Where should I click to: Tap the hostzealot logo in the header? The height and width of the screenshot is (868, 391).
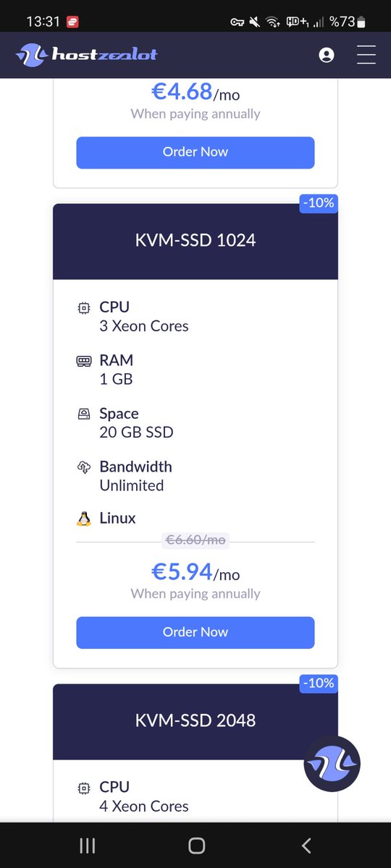tap(86, 54)
